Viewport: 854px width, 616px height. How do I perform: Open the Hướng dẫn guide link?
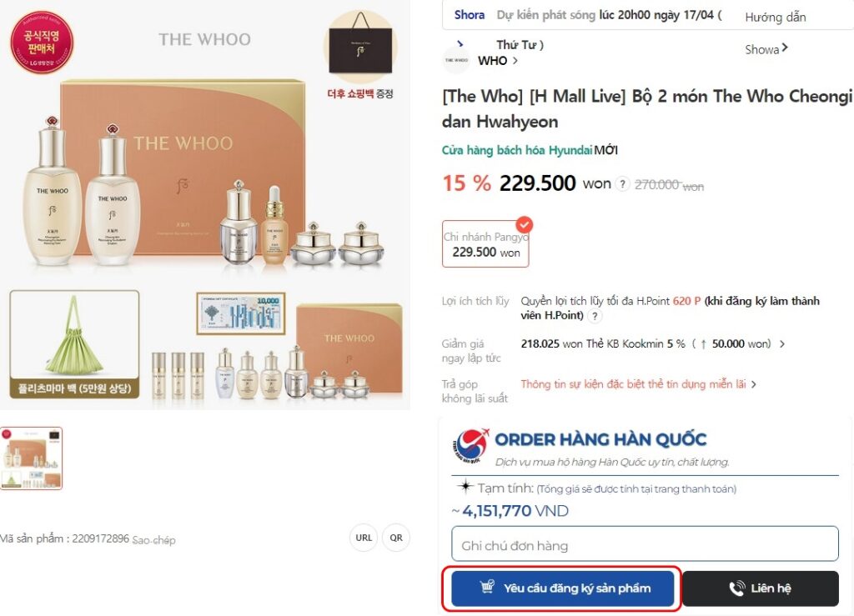click(x=775, y=18)
